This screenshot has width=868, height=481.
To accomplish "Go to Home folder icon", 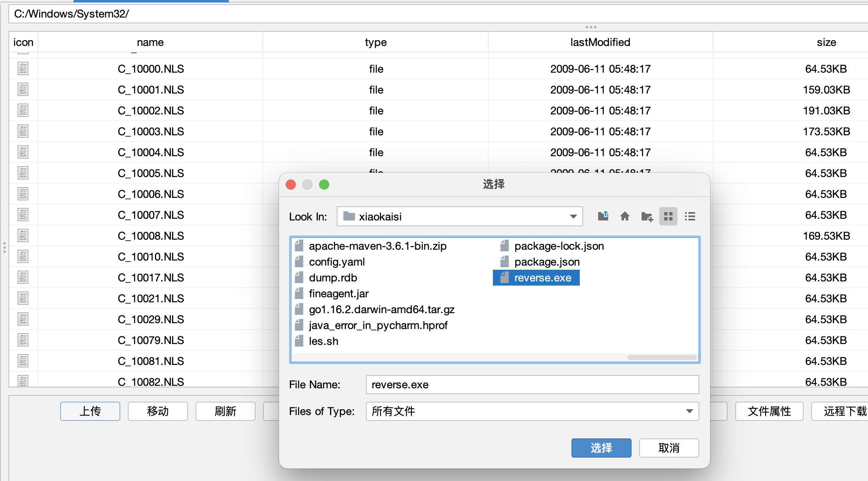I will click(x=624, y=216).
